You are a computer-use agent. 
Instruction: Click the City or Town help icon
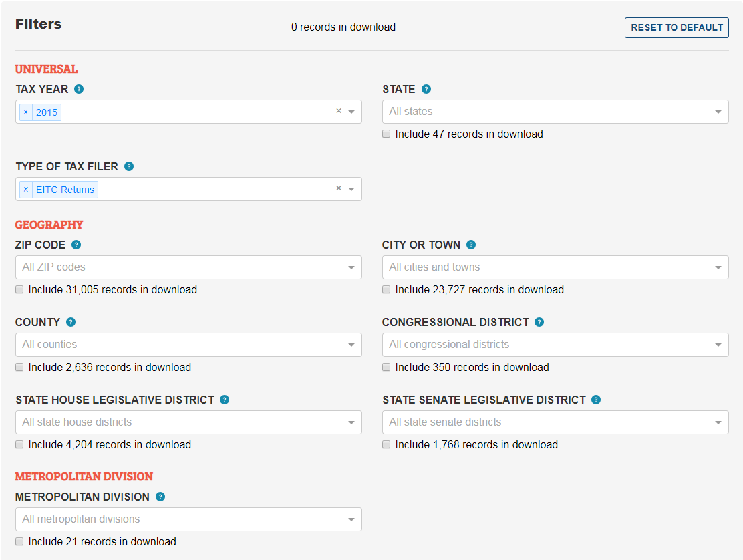click(x=471, y=245)
